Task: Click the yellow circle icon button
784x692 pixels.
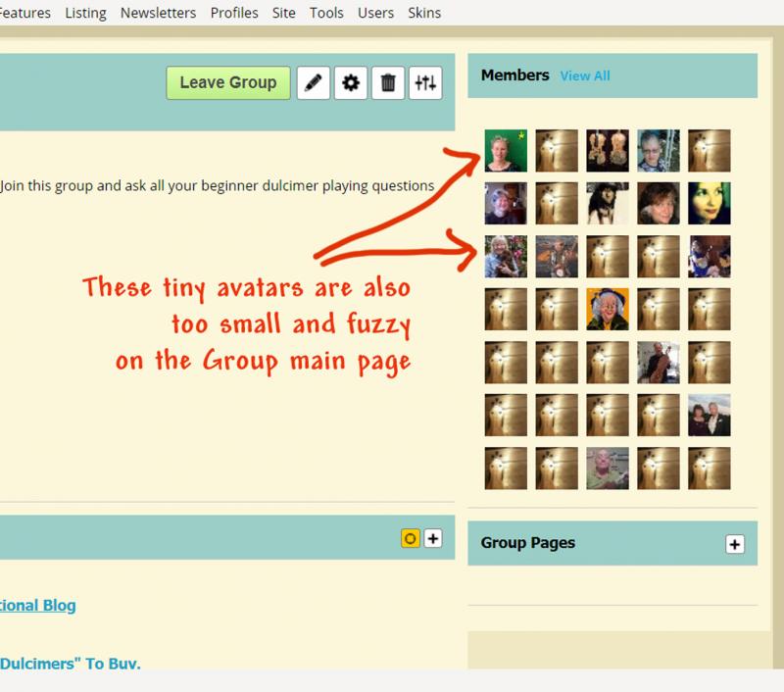Action: [x=410, y=538]
